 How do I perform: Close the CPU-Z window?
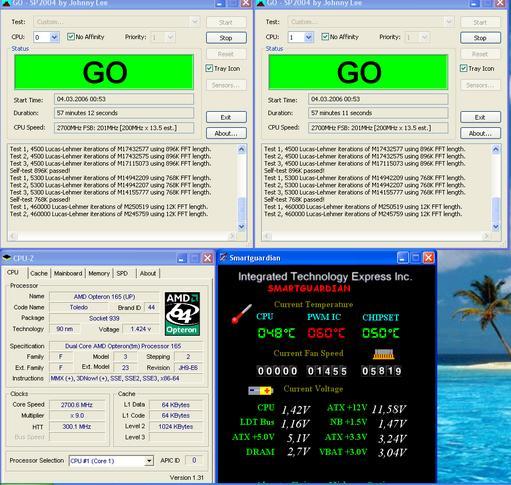click(207, 258)
